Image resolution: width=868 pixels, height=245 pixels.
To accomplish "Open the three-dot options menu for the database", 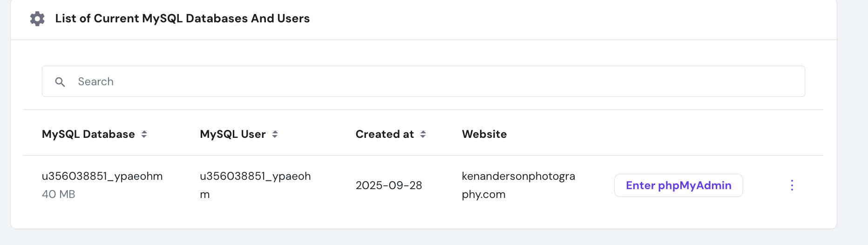I will pos(792,185).
